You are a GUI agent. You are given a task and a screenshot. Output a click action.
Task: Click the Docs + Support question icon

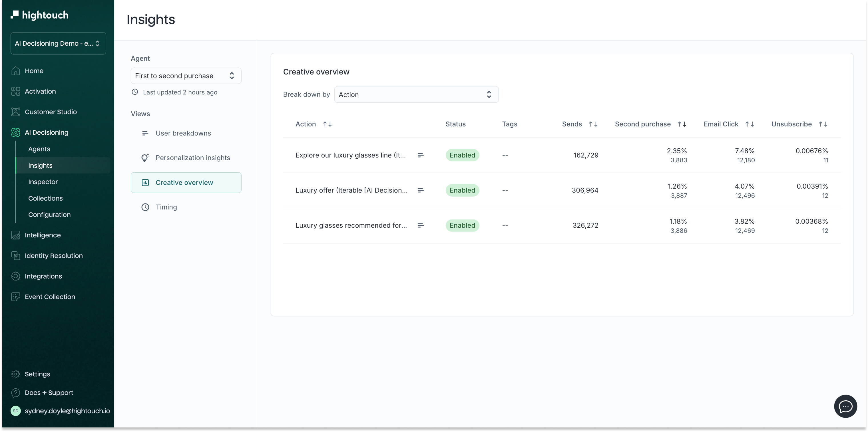pos(15,393)
